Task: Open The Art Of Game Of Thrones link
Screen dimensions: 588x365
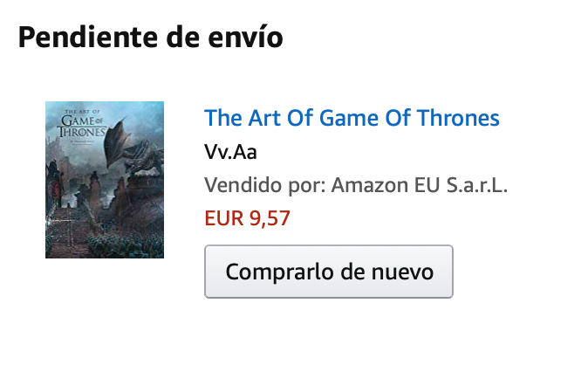Action: 352,118
